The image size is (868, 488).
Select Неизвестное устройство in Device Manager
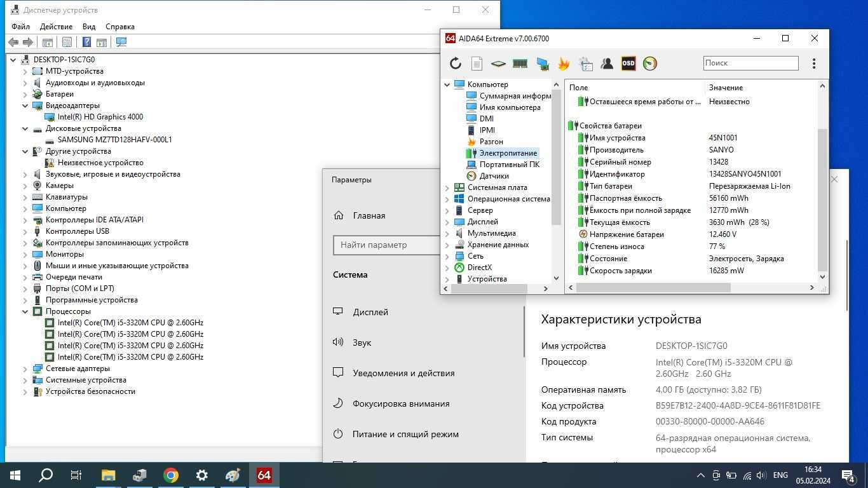tap(100, 163)
